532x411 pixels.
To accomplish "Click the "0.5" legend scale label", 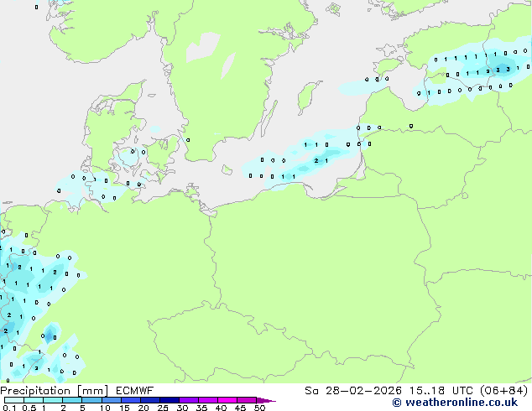I will tap(29, 408).
